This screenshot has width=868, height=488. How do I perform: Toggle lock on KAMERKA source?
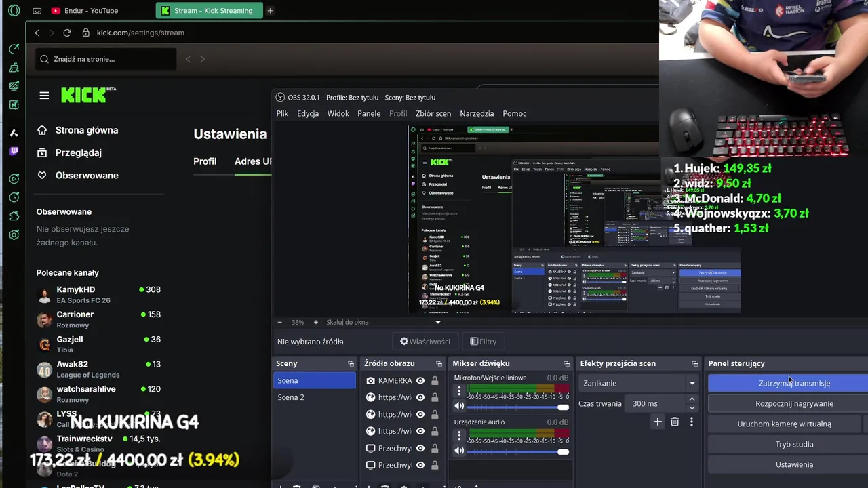(435, 381)
